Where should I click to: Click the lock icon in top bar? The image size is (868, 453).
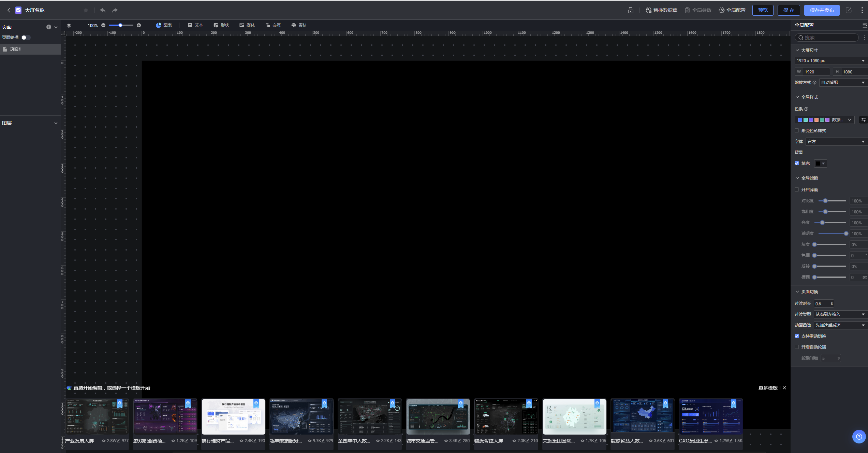[631, 10]
